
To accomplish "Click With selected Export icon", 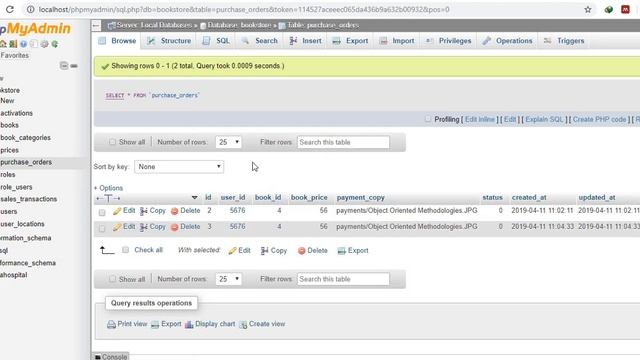I will [x=342, y=251].
